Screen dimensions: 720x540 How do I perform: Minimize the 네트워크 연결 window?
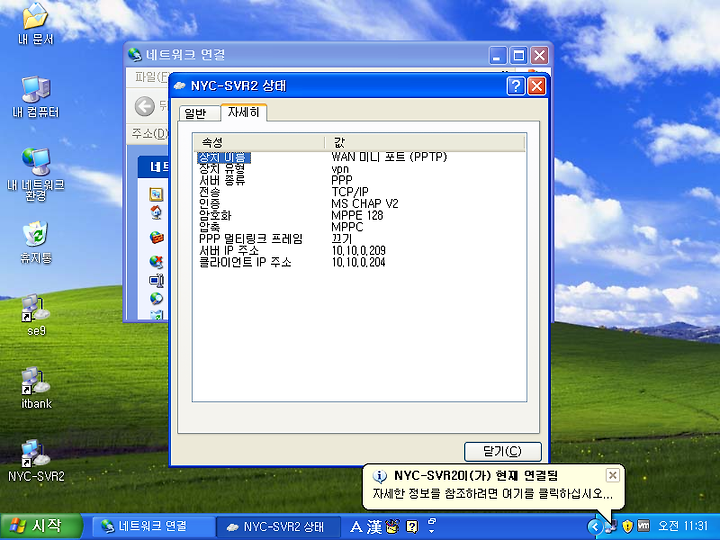coord(498,56)
